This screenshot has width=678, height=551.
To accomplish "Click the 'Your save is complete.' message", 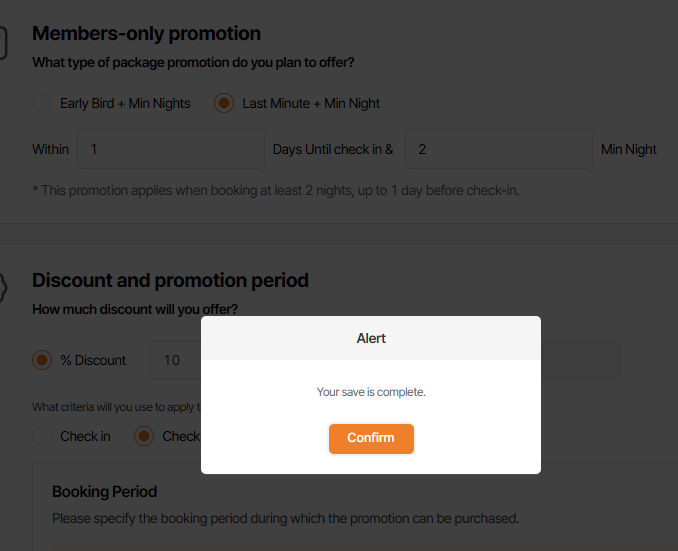I will coord(371,392).
